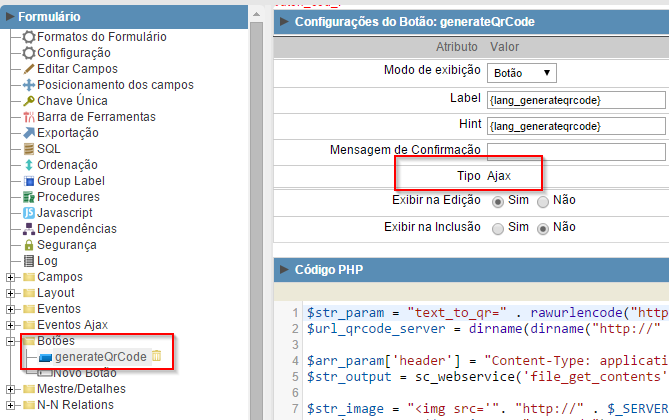Viewport: 669px width, 420px height.
Task: Click the Barra de Ferramentas tools icon
Action: (29, 117)
